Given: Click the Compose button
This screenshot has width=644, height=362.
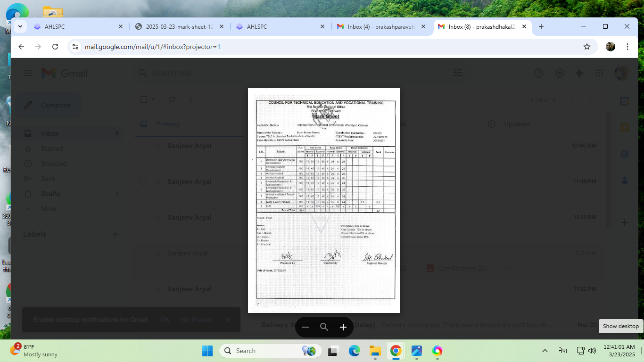Looking at the screenshot, I should coord(48,105).
